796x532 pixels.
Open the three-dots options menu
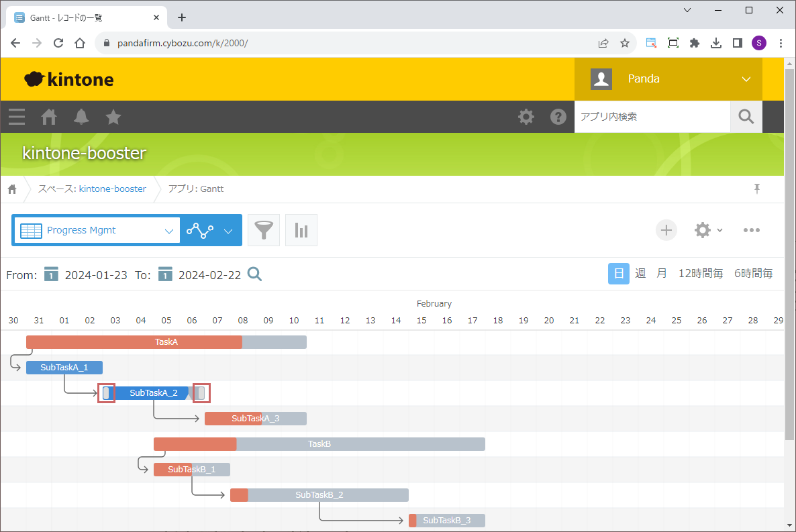[751, 230]
